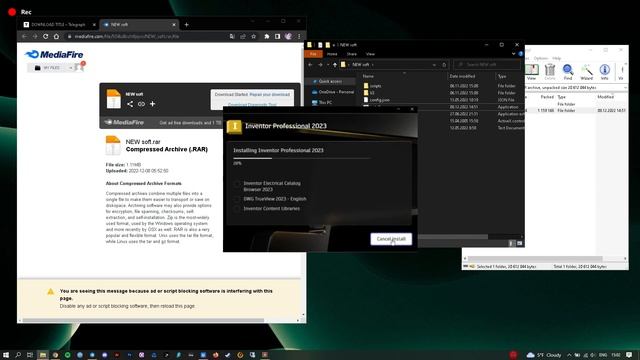640x360 pixels.
Task: Click the MediaFire copy link icon
Action: 141,104
